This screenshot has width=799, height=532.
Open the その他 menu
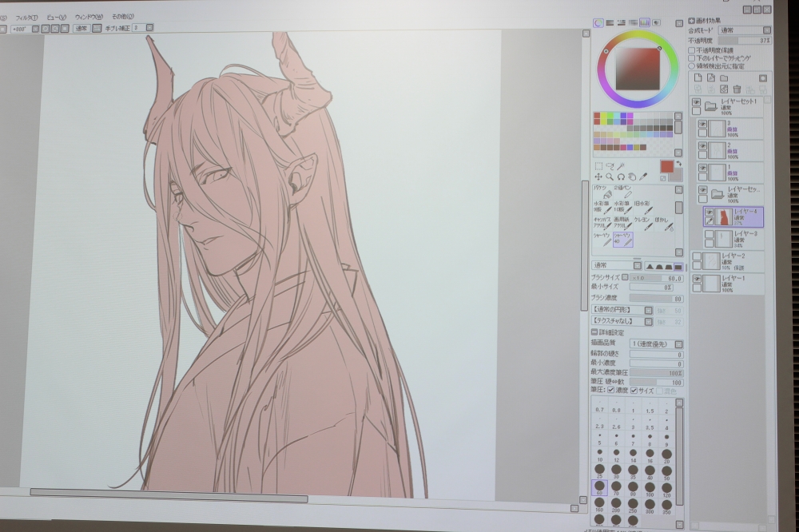click(123, 16)
